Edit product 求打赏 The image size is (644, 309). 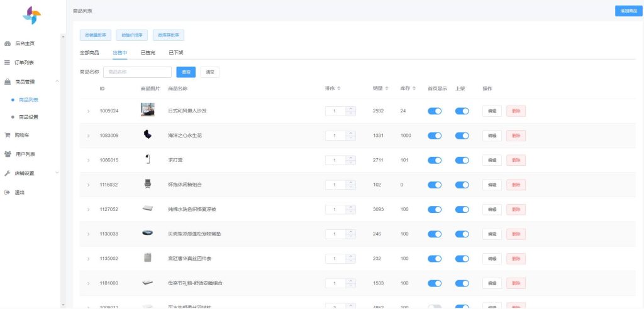(492, 160)
